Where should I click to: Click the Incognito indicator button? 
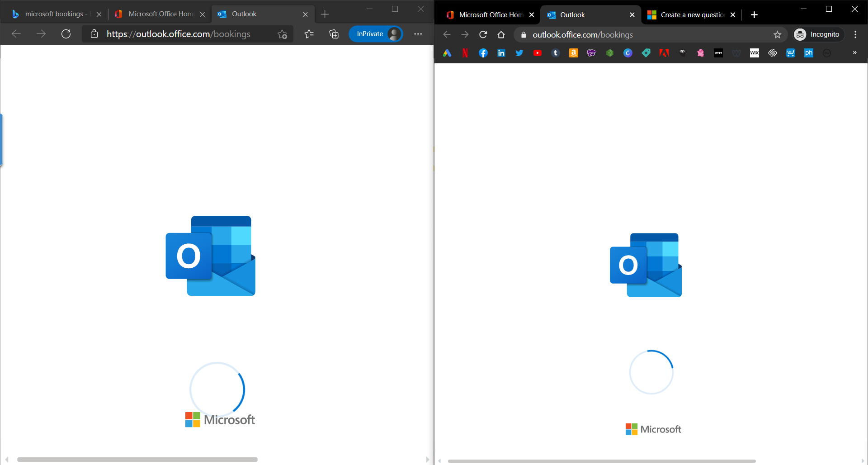click(x=819, y=34)
